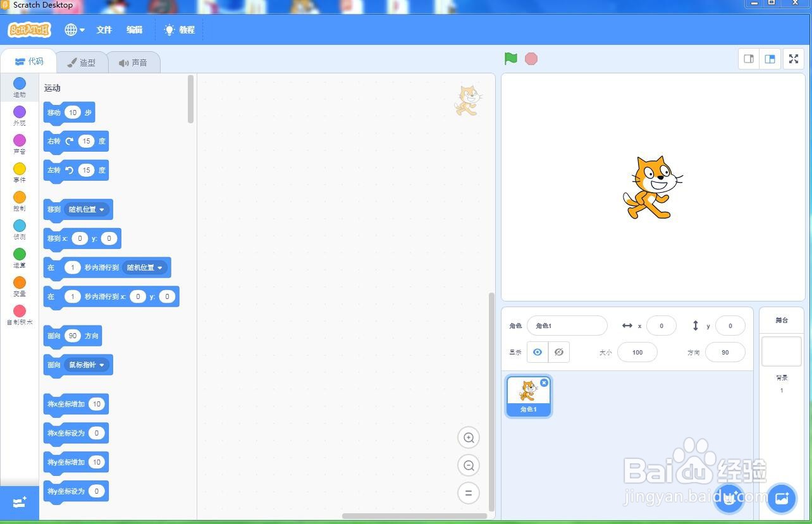Select the 自制积木 block category
812x524 pixels.
click(20, 315)
